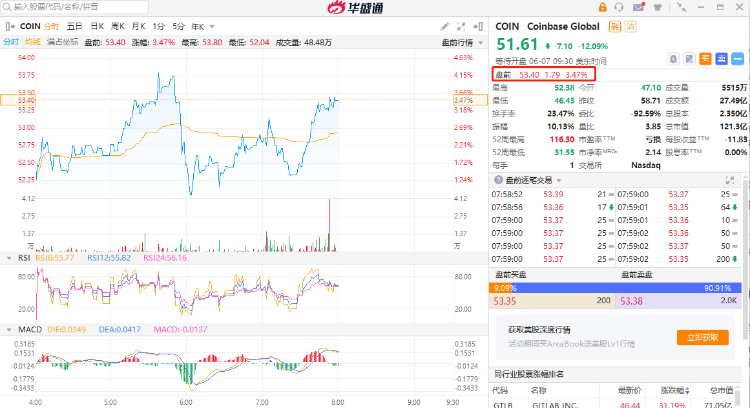Click the 融 margin badge
Viewport: 750px width, 408px height.
615,27
